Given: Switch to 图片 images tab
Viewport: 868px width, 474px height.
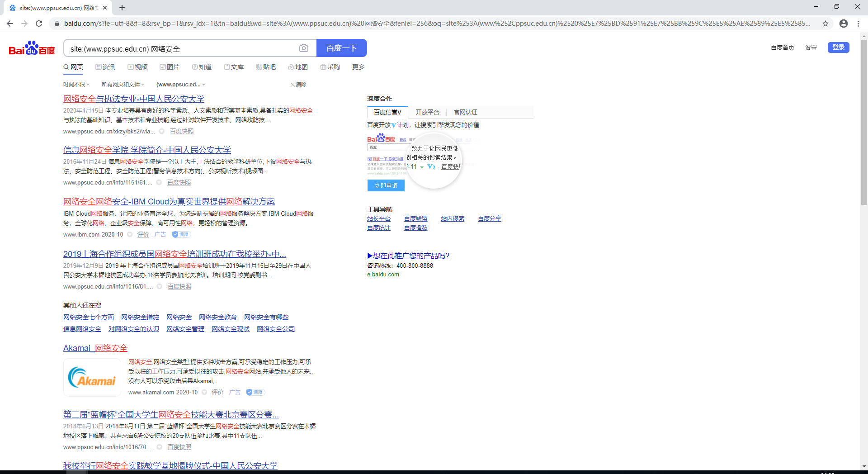Looking at the screenshot, I should (x=170, y=67).
